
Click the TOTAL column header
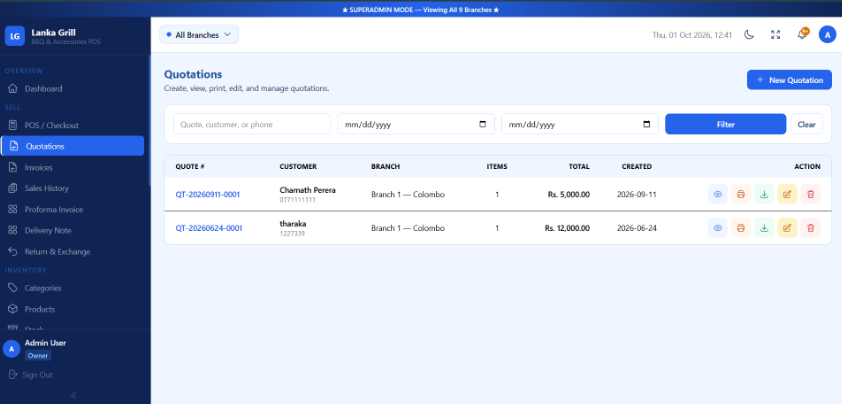[579, 167]
